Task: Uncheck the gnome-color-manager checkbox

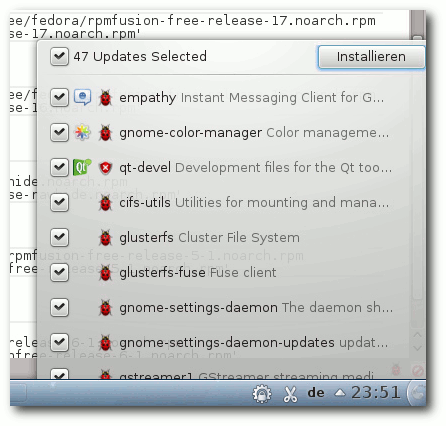Action: (59, 132)
